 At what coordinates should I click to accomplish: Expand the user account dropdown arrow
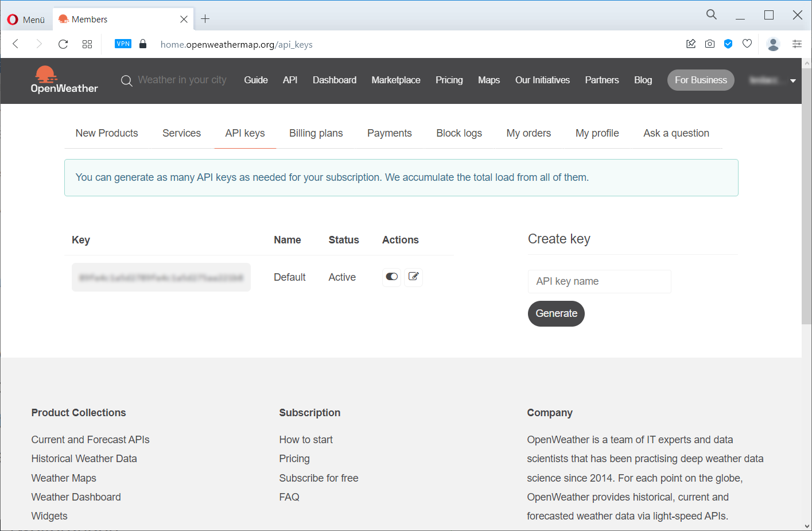tap(793, 81)
